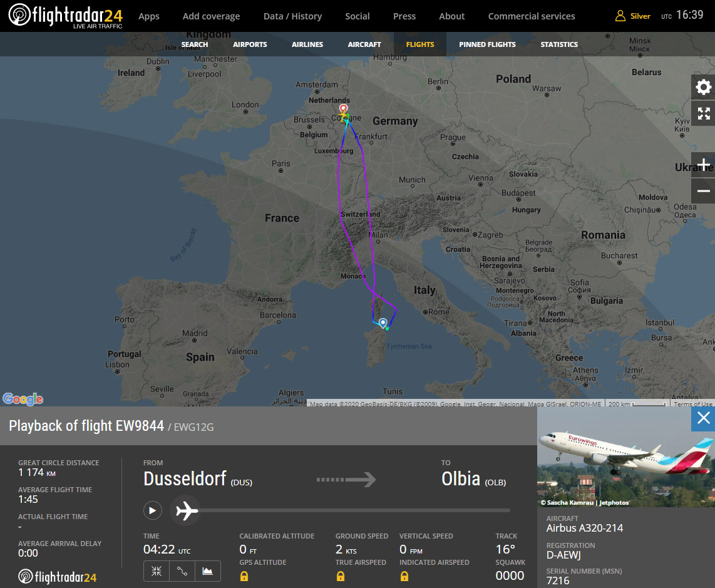This screenshot has width=715, height=588.
Task: Click the red departure pin near Cologne
Action: coord(343,108)
